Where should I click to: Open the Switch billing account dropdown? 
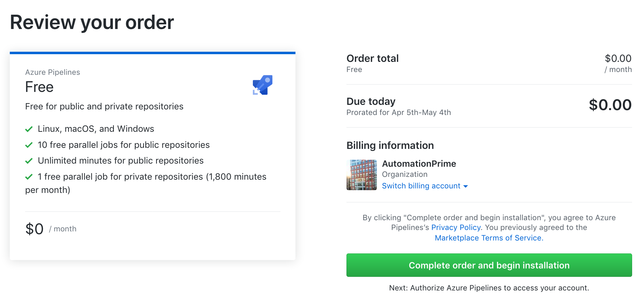425,186
